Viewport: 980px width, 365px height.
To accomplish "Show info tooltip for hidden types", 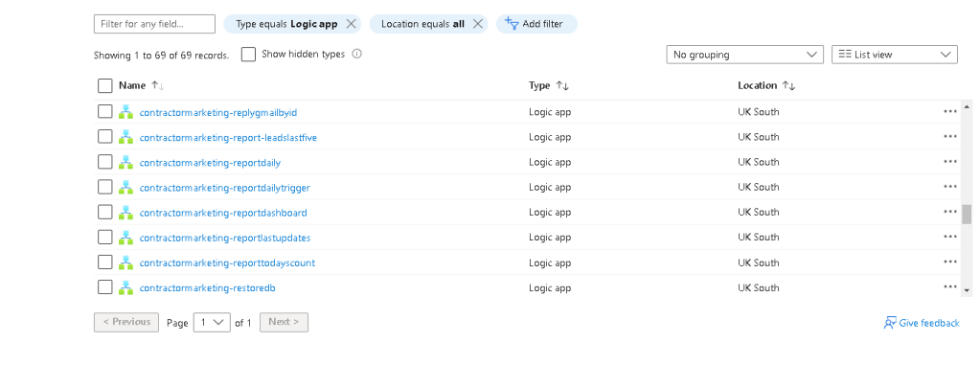I will click(x=357, y=54).
